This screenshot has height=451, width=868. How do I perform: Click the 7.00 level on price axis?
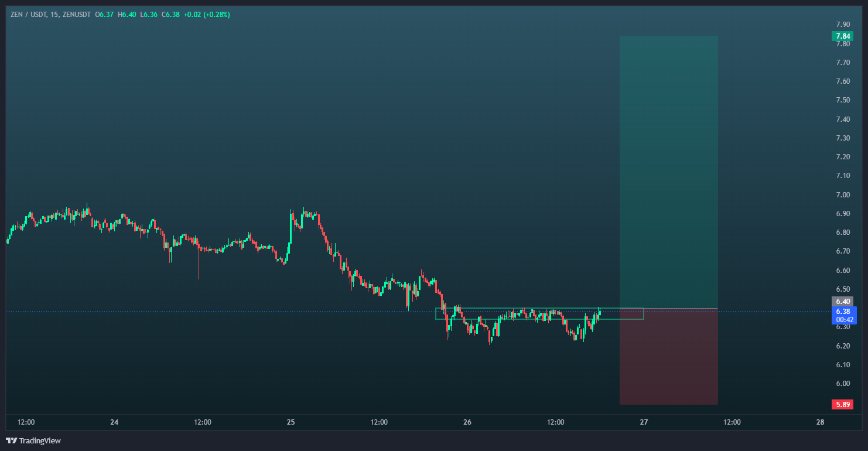point(843,194)
